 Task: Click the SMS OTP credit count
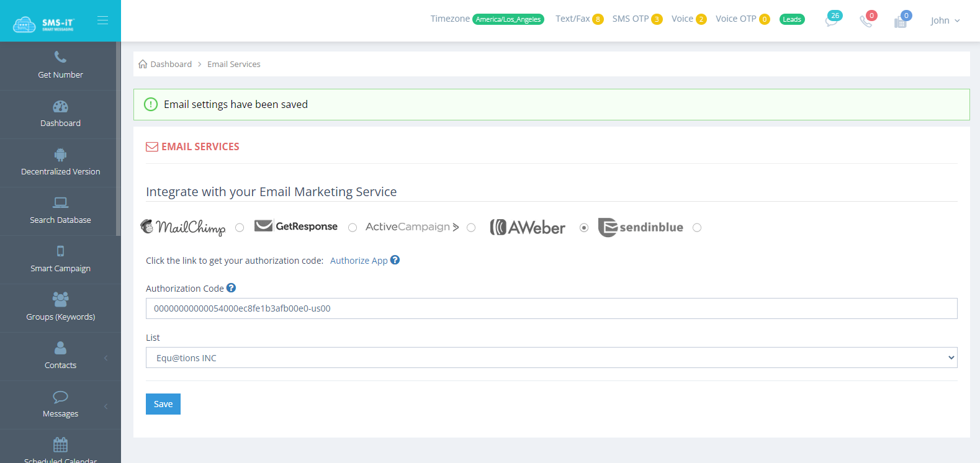(x=657, y=19)
